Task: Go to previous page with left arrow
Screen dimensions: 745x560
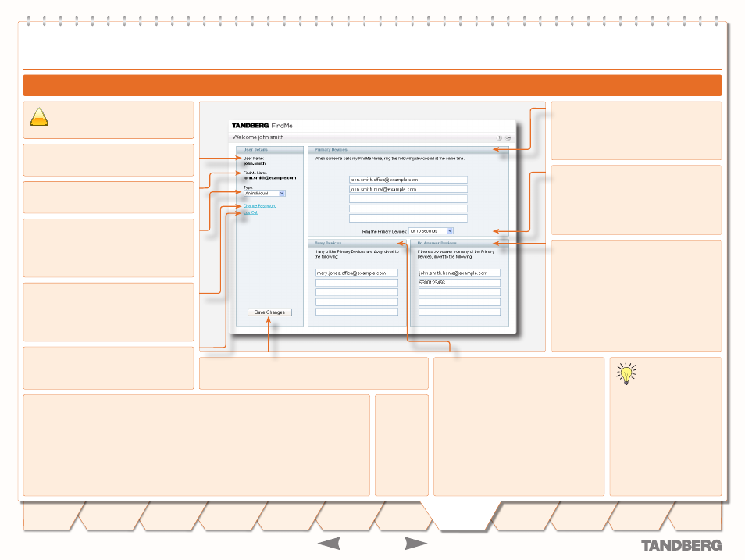Action: pyautogui.click(x=329, y=544)
